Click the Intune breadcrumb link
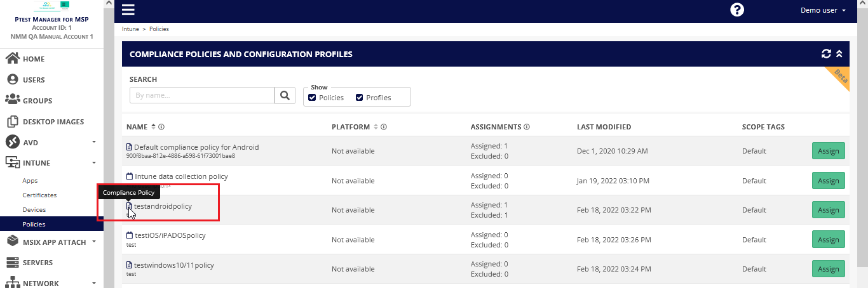This screenshot has height=288, width=868. pos(130,29)
